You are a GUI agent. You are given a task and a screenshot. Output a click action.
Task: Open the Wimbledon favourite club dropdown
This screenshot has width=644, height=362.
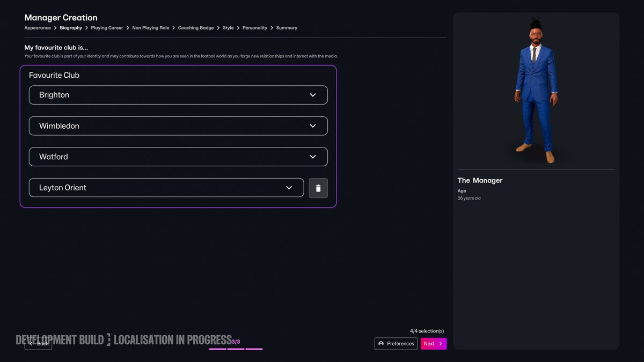coord(178,126)
